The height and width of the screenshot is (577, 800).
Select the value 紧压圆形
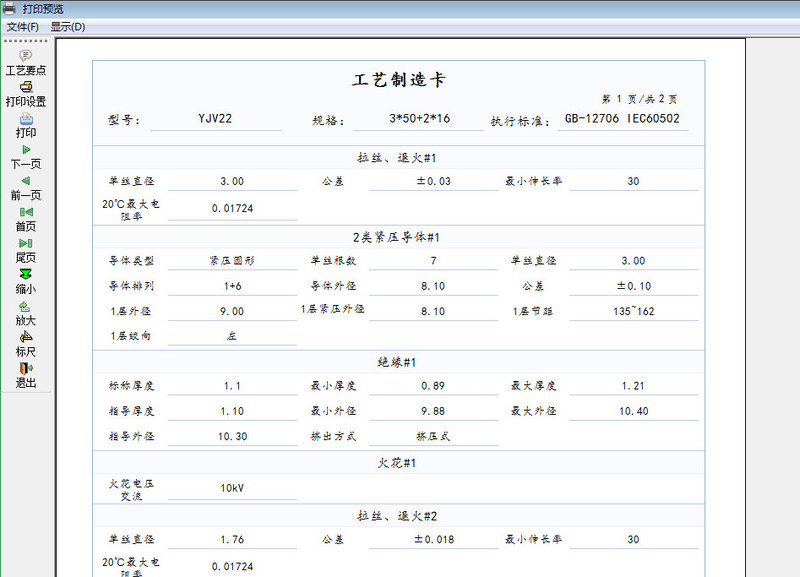coord(232,261)
